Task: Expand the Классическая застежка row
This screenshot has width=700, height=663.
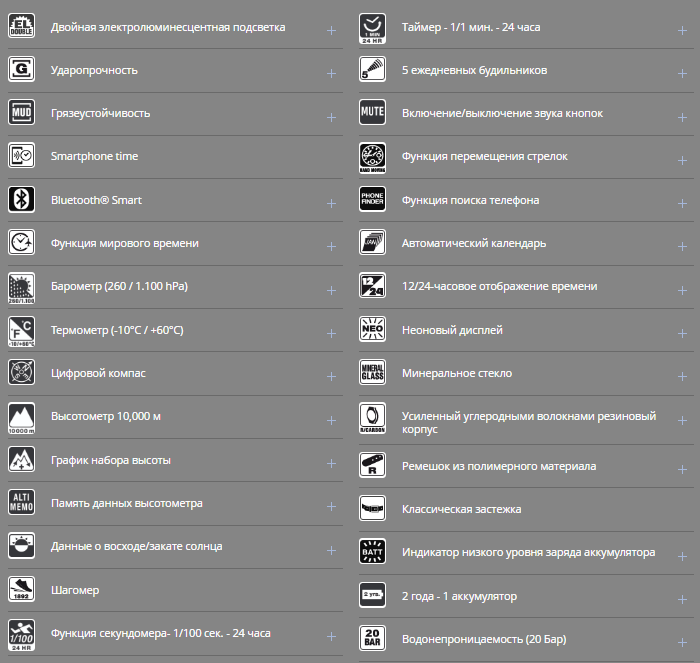Action: pos(682,513)
